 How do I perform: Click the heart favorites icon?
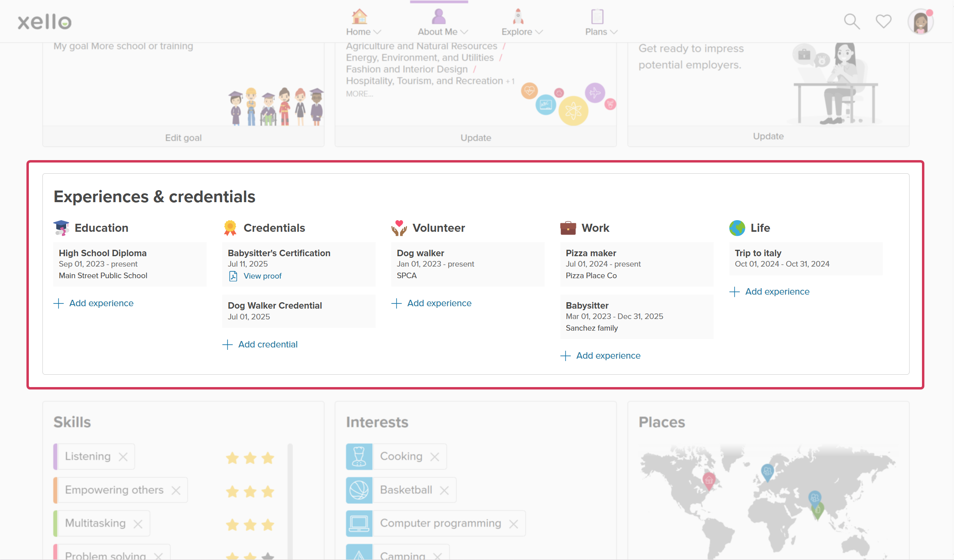[883, 21]
